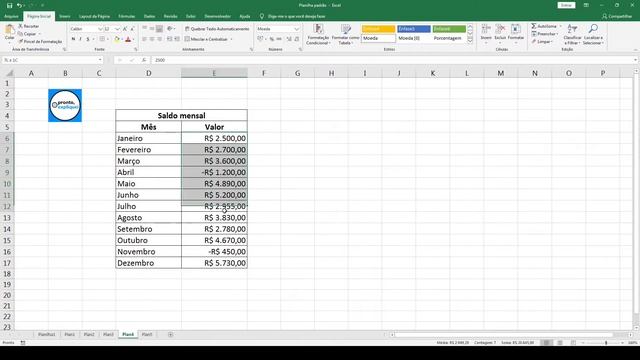The image size is (640, 360).
Task: Click the percent style icon
Action: coord(271,39)
